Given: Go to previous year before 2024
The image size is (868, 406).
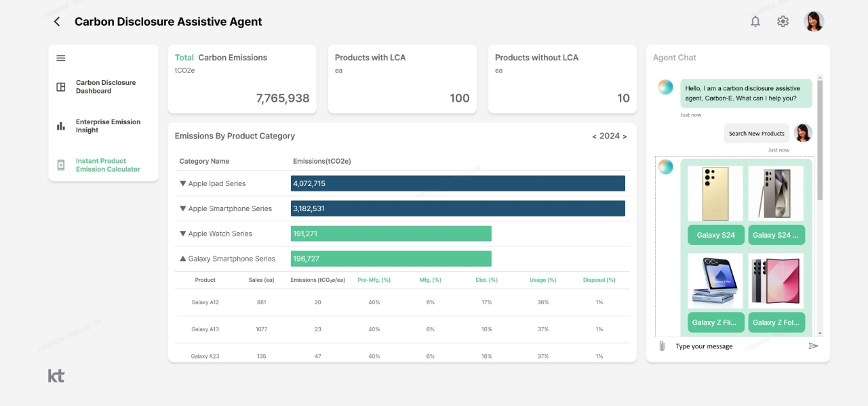Looking at the screenshot, I should [595, 136].
